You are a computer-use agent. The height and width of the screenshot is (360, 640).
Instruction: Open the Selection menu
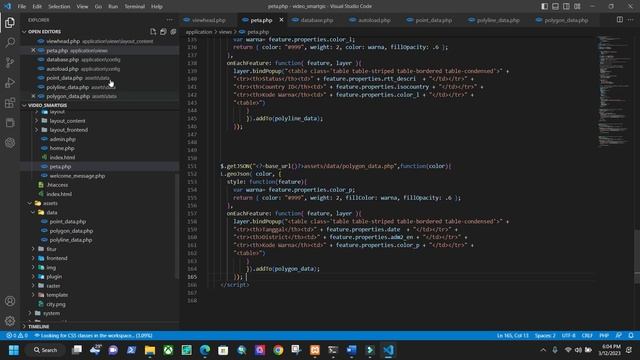pos(59,7)
